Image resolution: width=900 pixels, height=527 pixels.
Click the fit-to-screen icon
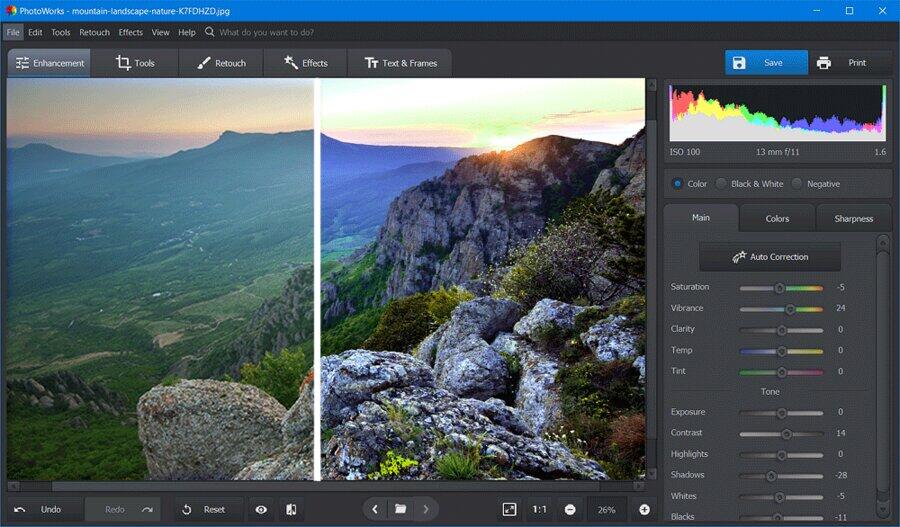click(509, 509)
